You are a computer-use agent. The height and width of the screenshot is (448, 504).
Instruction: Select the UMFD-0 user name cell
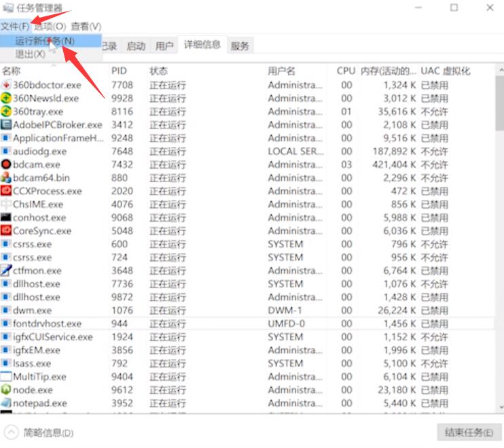[x=286, y=323]
